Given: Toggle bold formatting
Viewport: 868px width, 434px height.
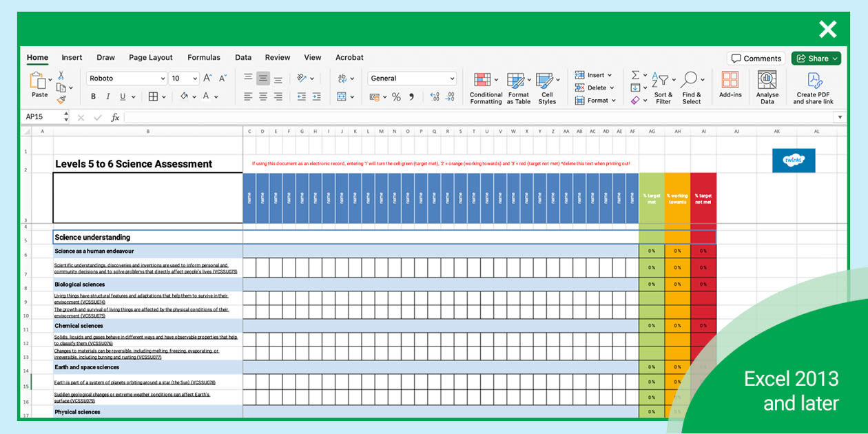Looking at the screenshot, I should (x=94, y=96).
